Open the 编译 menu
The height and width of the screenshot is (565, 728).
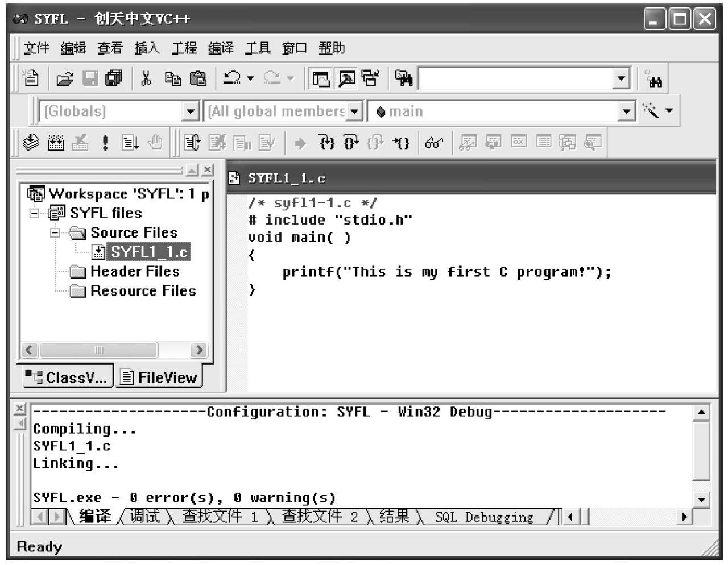(x=221, y=48)
